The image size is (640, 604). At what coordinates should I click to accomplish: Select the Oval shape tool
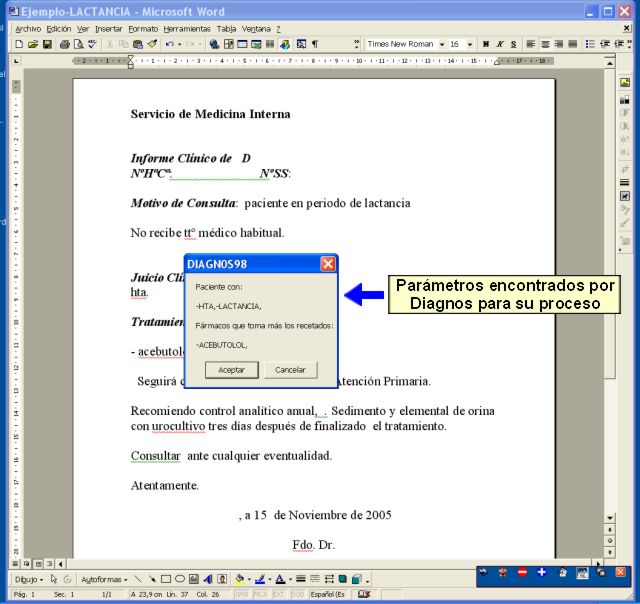[x=180, y=579]
